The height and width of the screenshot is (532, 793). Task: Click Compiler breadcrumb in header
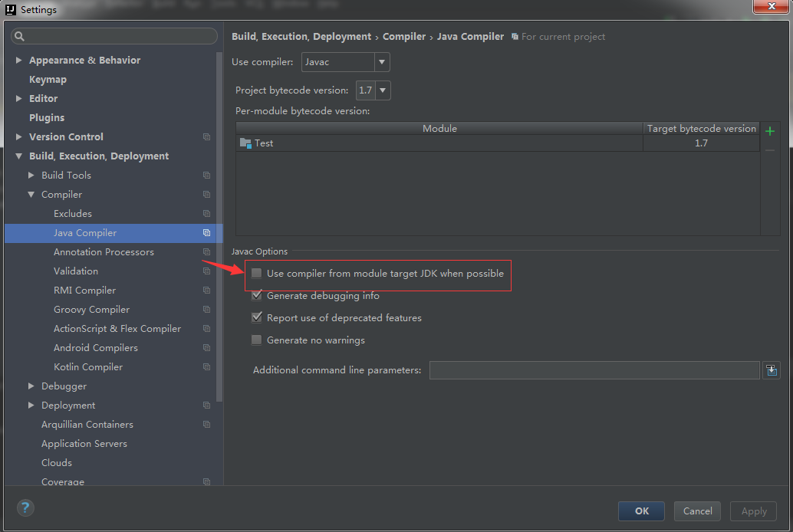pos(404,36)
